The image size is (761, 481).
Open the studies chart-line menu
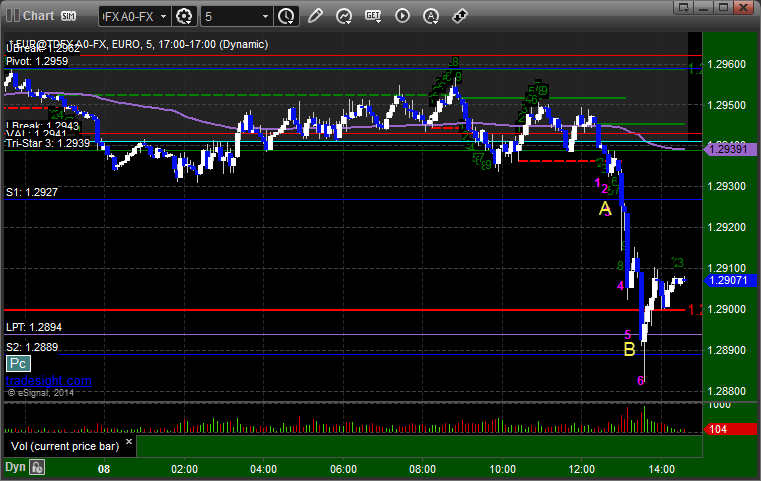point(344,16)
